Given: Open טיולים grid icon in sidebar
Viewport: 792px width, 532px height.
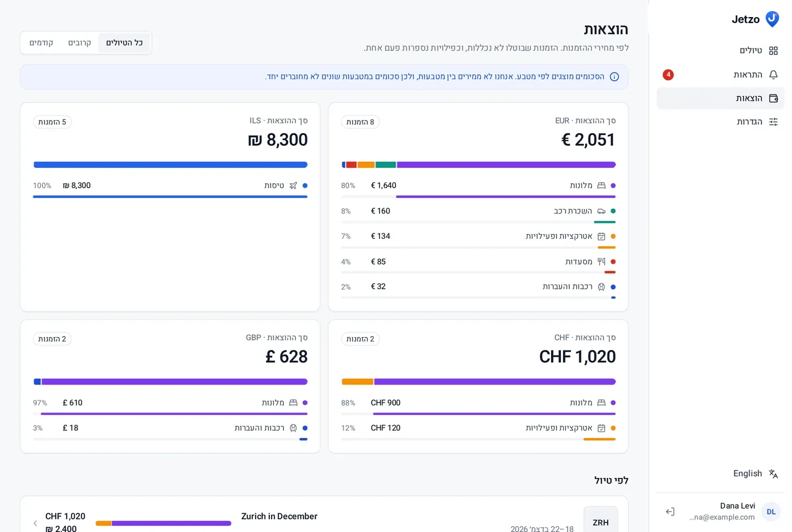Looking at the screenshot, I should click(773, 51).
